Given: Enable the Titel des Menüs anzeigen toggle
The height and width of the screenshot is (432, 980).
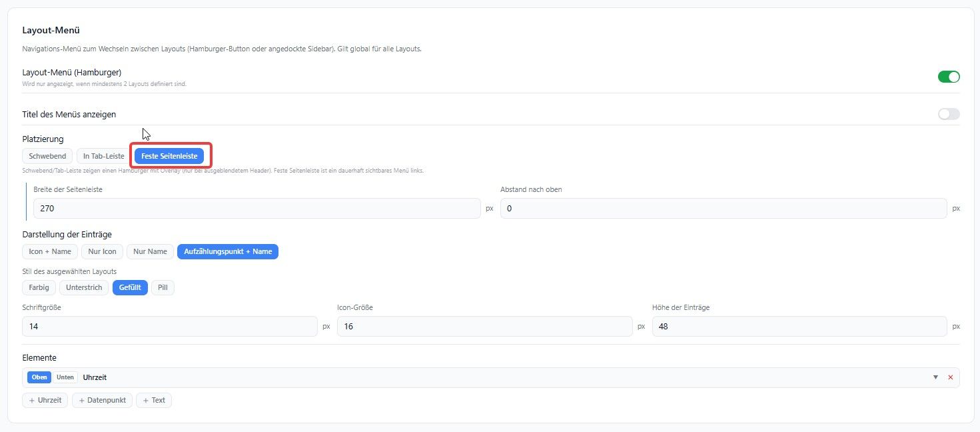Looking at the screenshot, I should (x=949, y=114).
